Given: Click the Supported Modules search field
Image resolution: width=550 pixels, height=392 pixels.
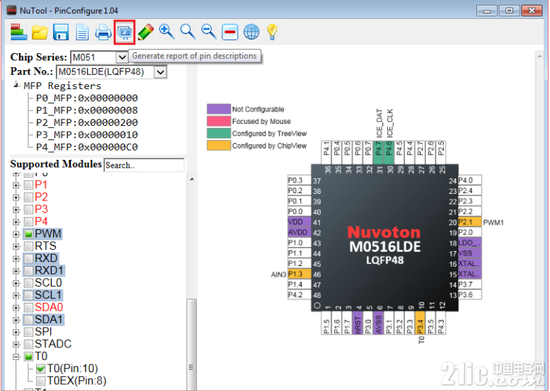Looking at the screenshot, I should click(x=144, y=165).
